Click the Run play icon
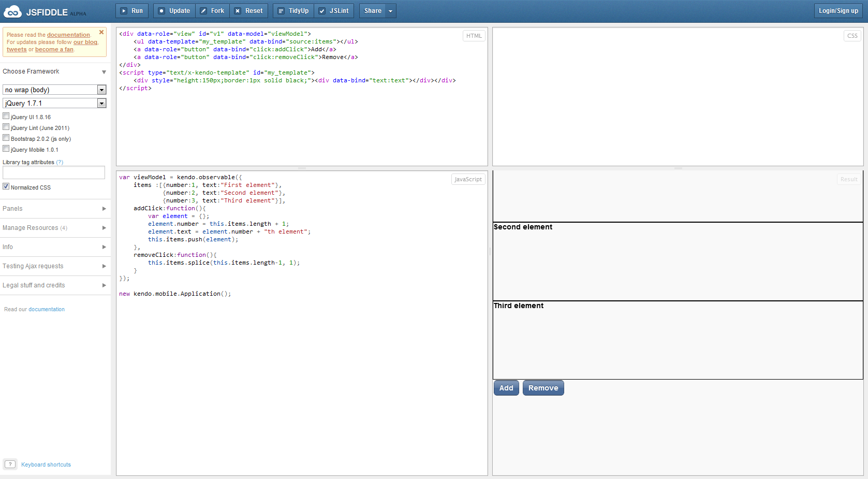The width and height of the screenshot is (868, 479). (124, 11)
